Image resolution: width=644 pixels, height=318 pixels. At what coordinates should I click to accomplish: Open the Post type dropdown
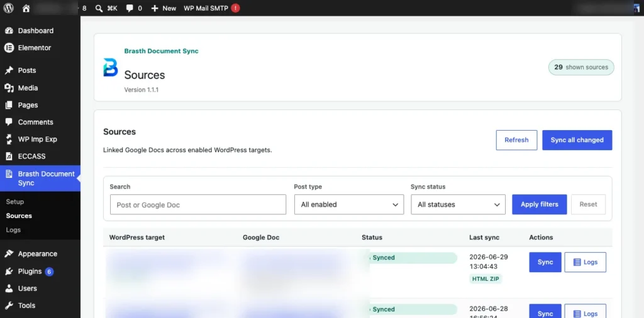pyautogui.click(x=349, y=204)
